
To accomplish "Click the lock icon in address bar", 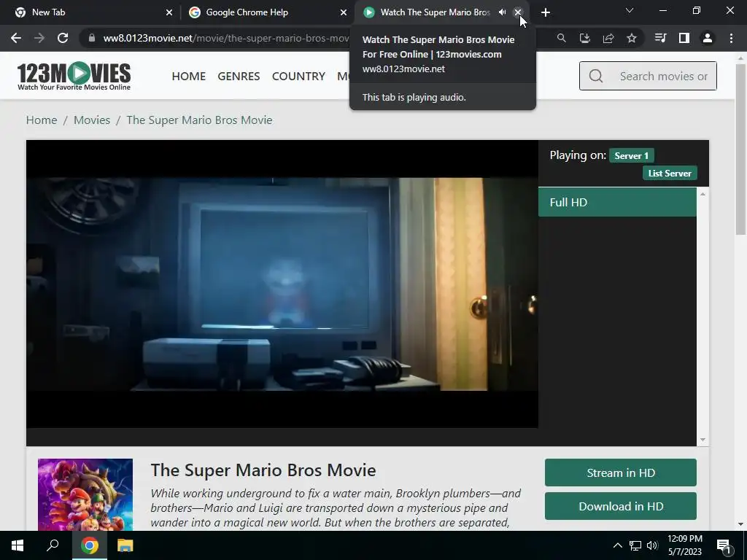I will click(x=92, y=38).
